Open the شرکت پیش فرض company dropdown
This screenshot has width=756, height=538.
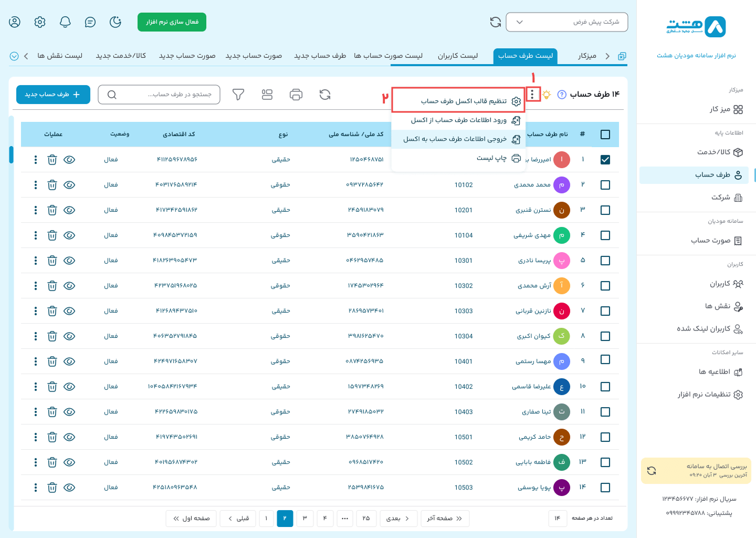566,22
